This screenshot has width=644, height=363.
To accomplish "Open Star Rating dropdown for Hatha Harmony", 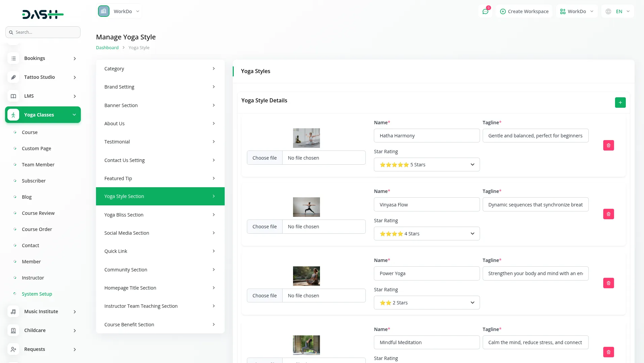I will click(426, 165).
